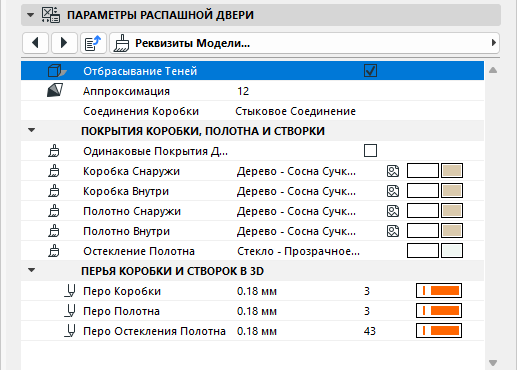
Task: Uncheck the Отбрасывание Теней checkbox
Action: (x=370, y=71)
